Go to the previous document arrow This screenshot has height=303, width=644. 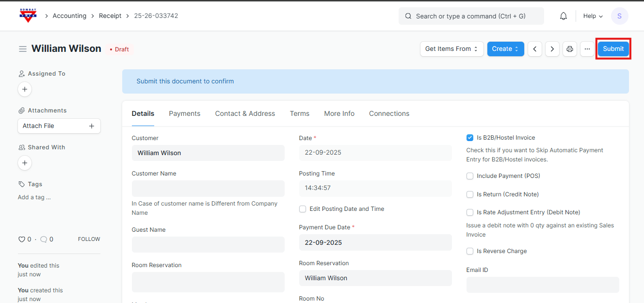click(534, 49)
